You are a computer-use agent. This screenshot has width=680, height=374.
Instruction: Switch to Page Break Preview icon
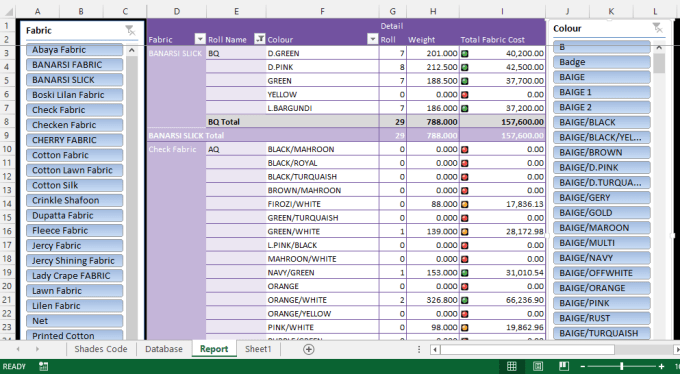pos(564,366)
